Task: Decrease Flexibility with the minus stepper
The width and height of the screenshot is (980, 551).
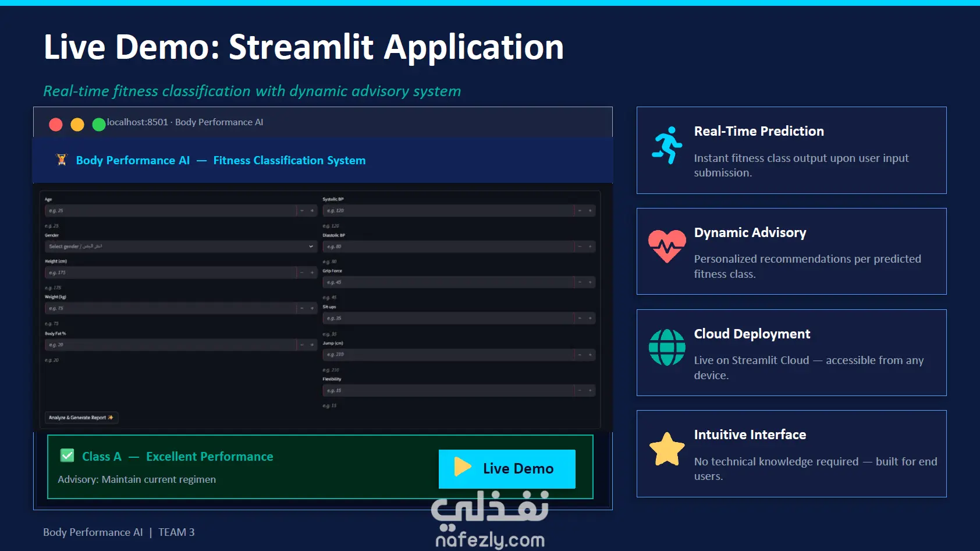Action: tap(580, 390)
